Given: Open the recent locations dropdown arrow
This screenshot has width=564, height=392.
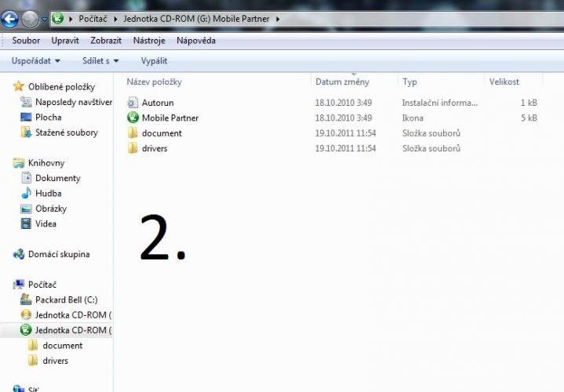Looking at the screenshot, I should 44,19.
